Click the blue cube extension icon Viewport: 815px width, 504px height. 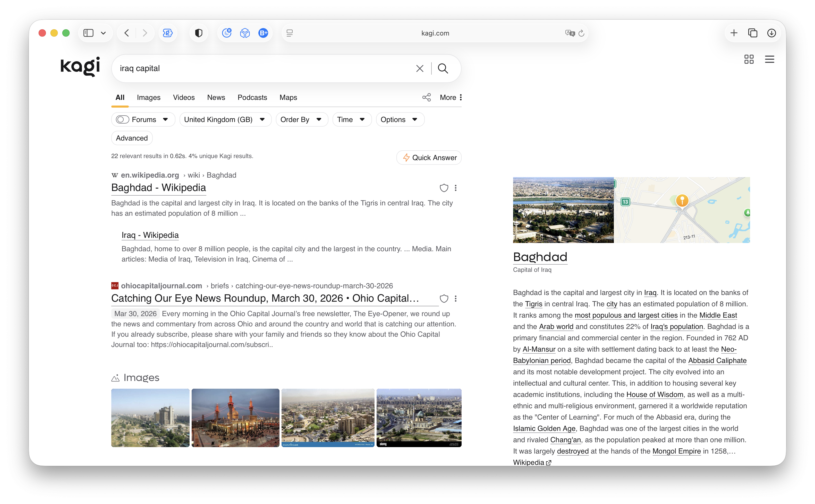coord(245,33)
